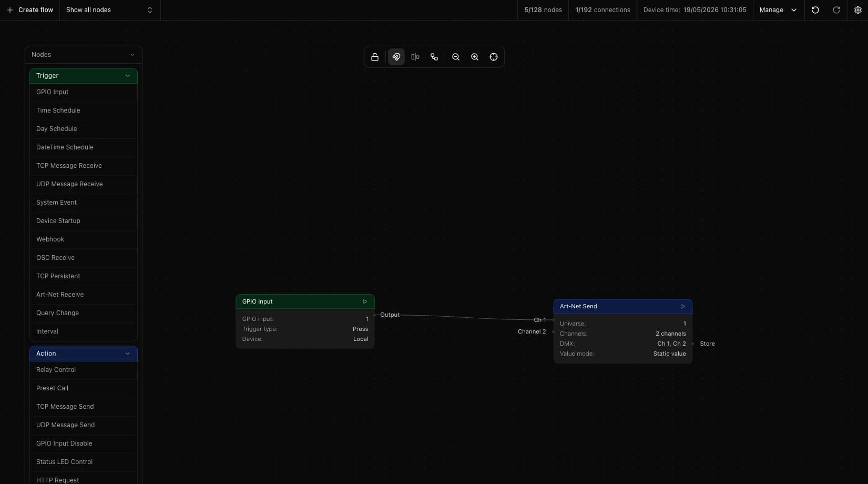The width and height of the screenshot is (868, 484).
Task: Click the Art-Net Send node header
Action: [x=622, y=306]
